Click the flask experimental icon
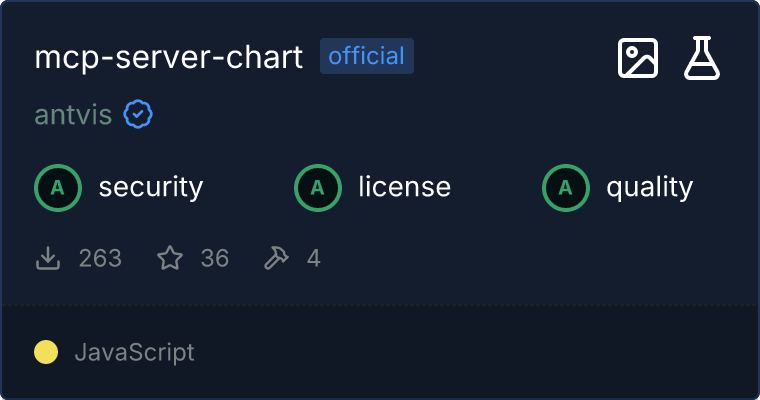 (702, 59)
